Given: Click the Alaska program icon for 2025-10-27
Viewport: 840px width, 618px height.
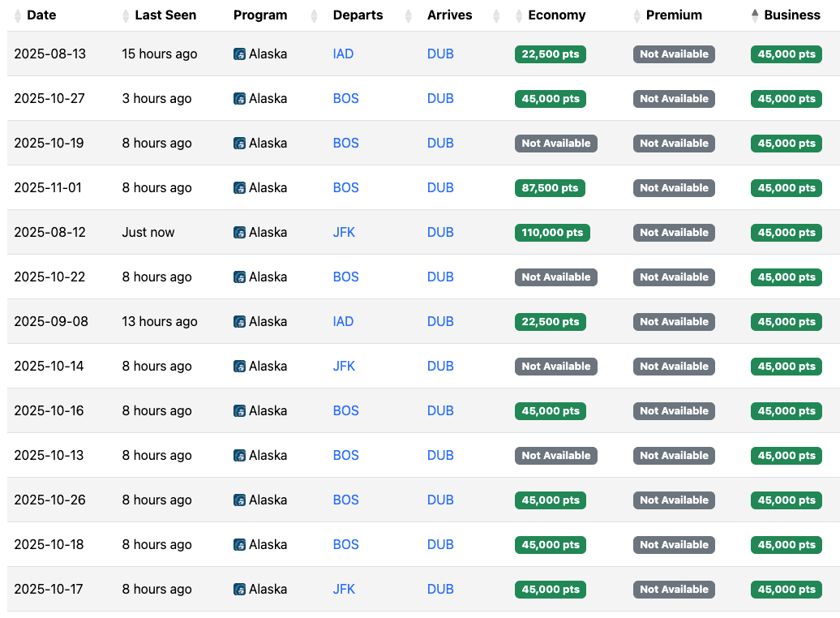Looking at the screenshot, I should pos(239,99).
